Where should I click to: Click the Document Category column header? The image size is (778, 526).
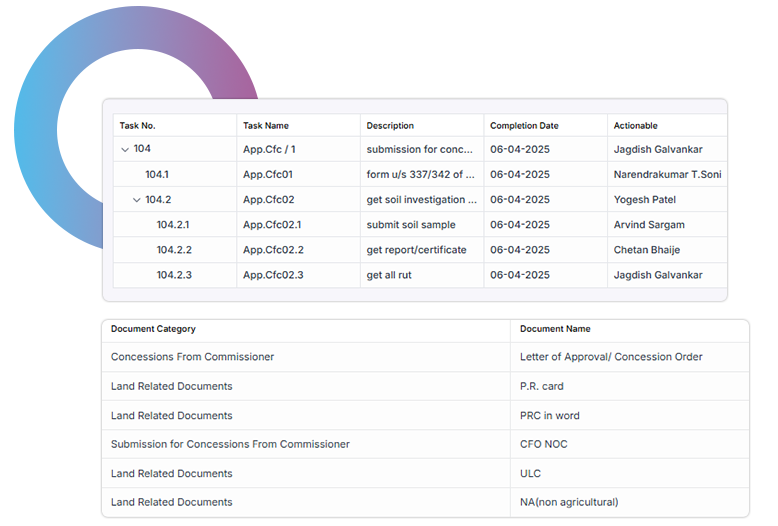pyautogui.click(x=153, y=329)
